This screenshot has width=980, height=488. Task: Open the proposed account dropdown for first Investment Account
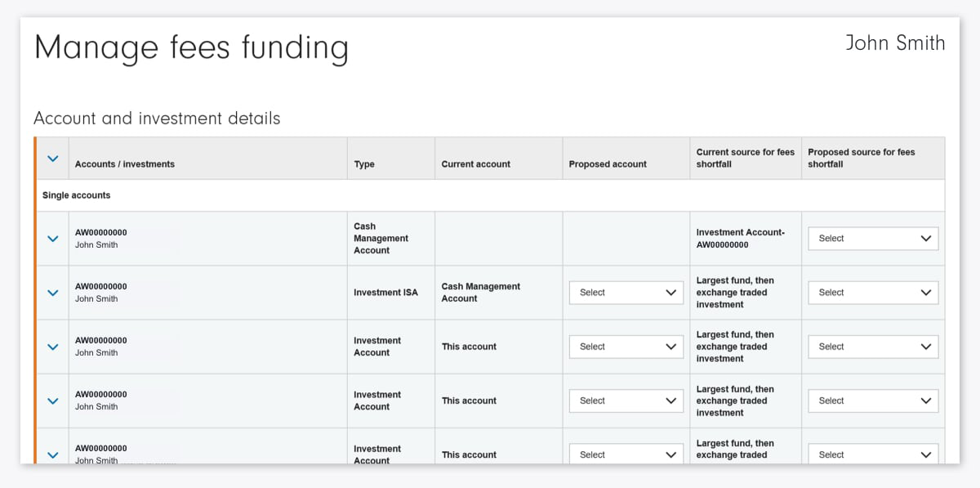[x=626, y=346]
